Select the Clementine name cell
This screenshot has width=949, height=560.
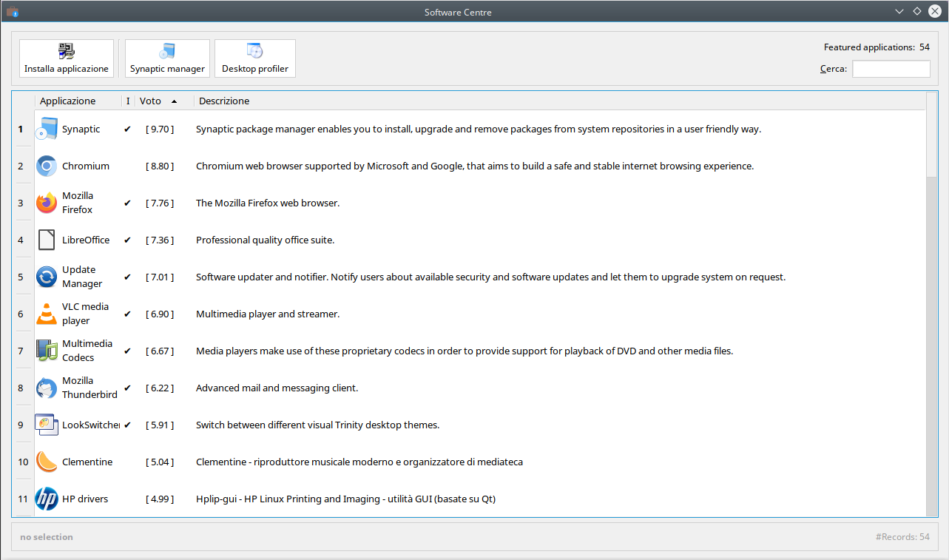coord(87,462)
